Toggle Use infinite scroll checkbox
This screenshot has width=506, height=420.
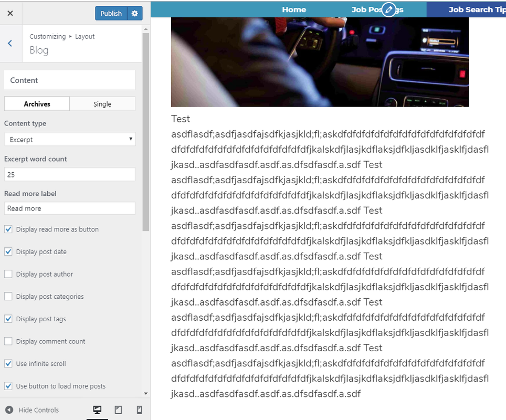8,363
